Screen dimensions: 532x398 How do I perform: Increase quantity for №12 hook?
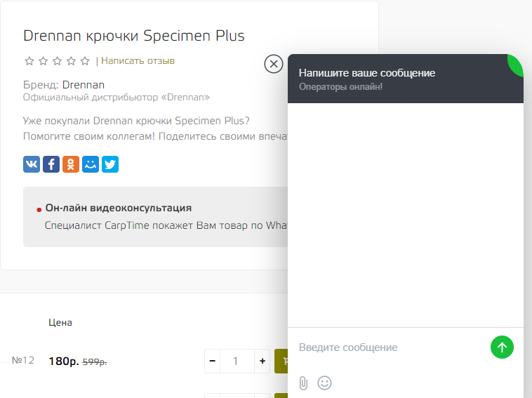pyautogui.click(x=262, y=361)
